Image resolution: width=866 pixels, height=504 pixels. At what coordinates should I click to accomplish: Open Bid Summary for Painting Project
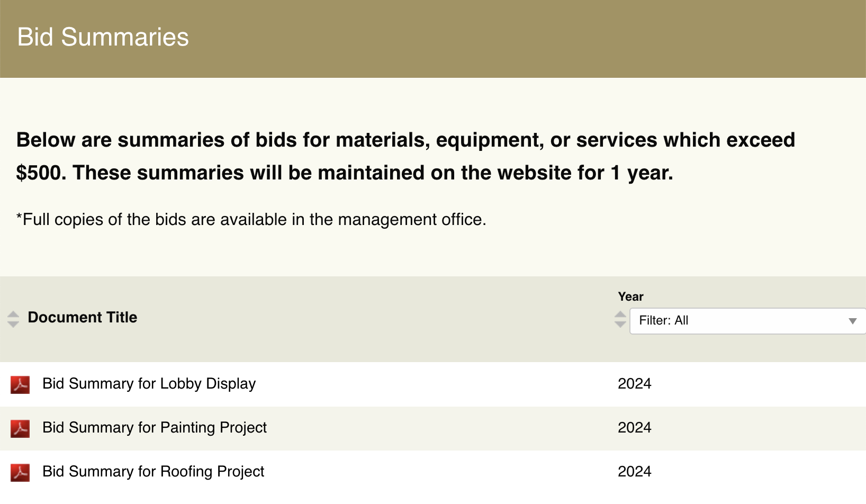[155, 428]
